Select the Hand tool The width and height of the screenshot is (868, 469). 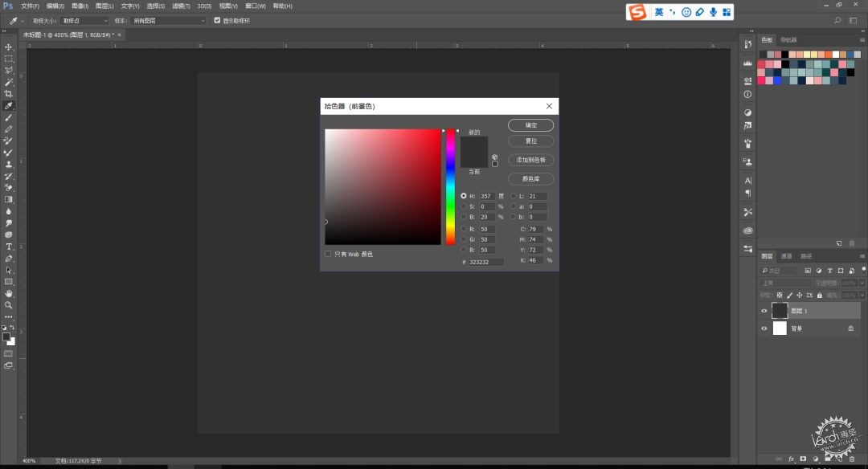click(x=8, y=294)
